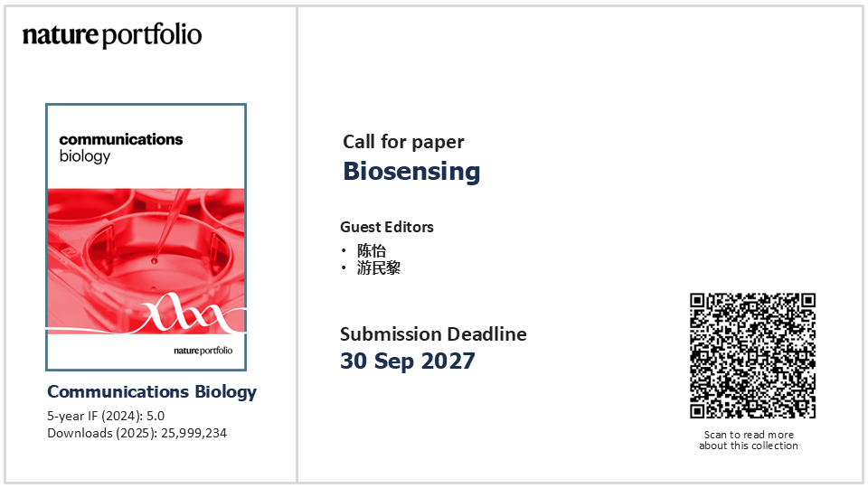The height and width of the screenshot is (488, 868).
Task: Click bottom-left QR code finder square
Action: (x=697, y=411)
